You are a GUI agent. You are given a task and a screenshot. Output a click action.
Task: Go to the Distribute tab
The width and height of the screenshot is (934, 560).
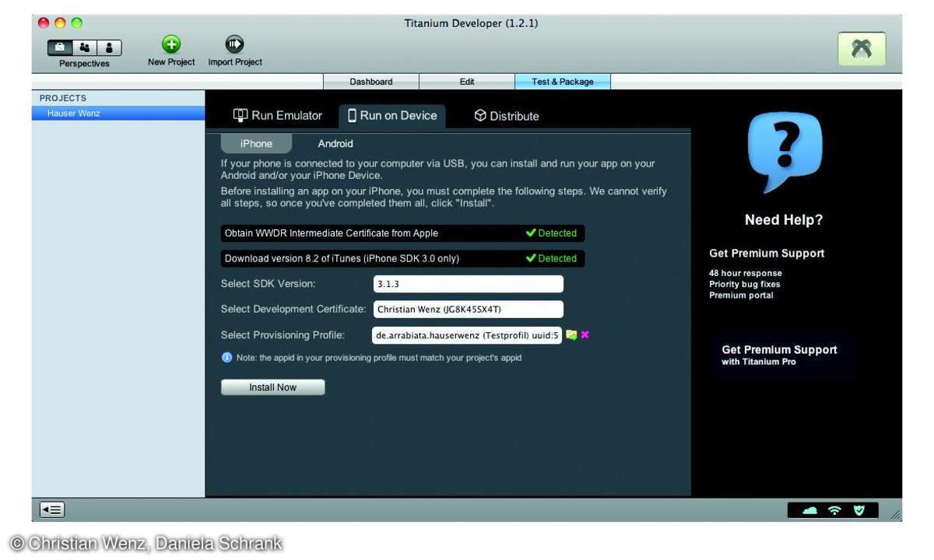(x=507, y=116)
